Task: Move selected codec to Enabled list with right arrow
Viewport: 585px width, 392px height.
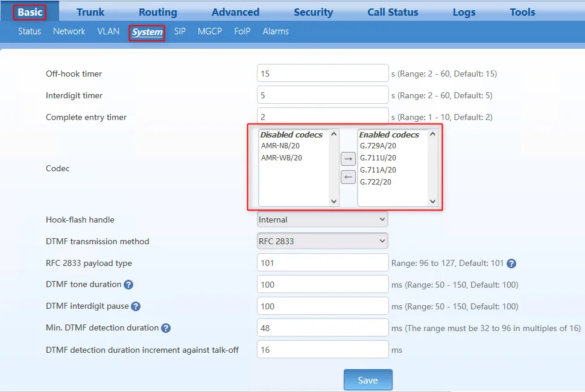Action: coord(348,159)
